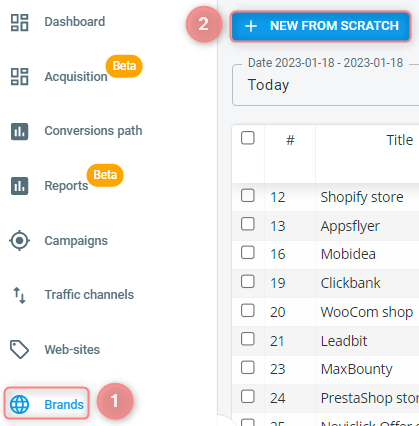The height and width of the screenshot is (426, 419).
Task: Click the NEW FROM SCRATCH button
Action: [x=320, y=26]
